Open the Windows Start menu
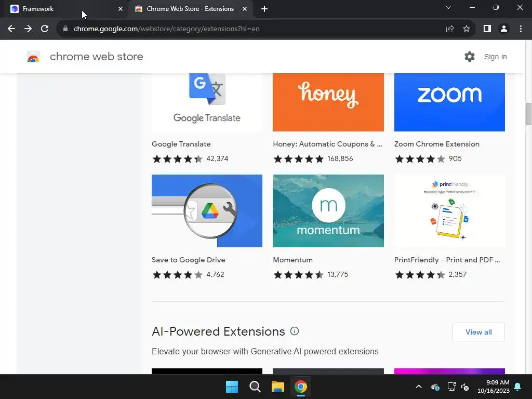Screen dimensions: 532x399 click(x=232, y=387)
